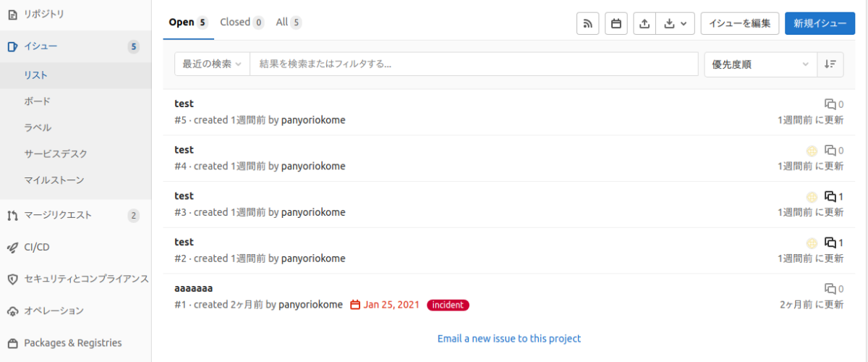Click assignee avatar on issue #2
Viewport: 868px width, 362px height.
click(x=812, y=243)
